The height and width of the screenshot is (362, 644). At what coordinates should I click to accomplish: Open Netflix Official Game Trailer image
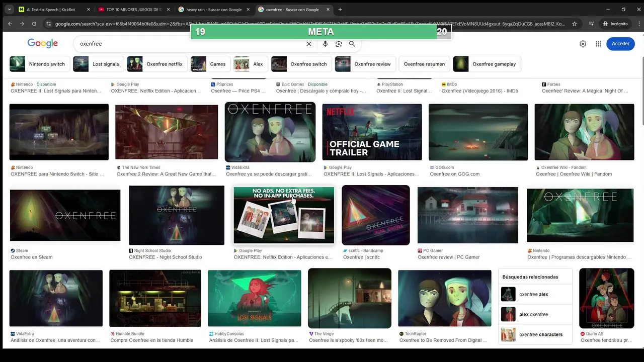pos(372,132)
